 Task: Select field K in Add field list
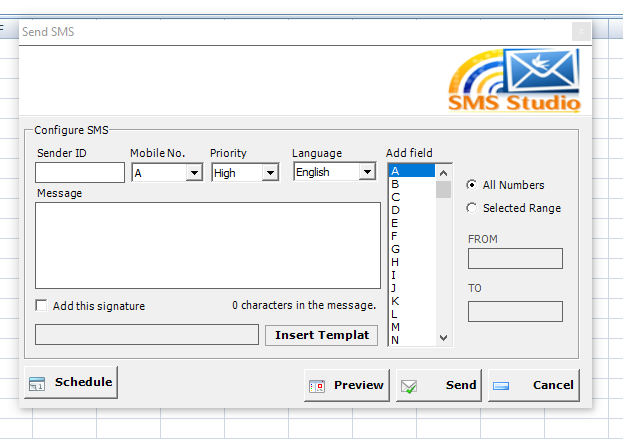click(412, 301)
